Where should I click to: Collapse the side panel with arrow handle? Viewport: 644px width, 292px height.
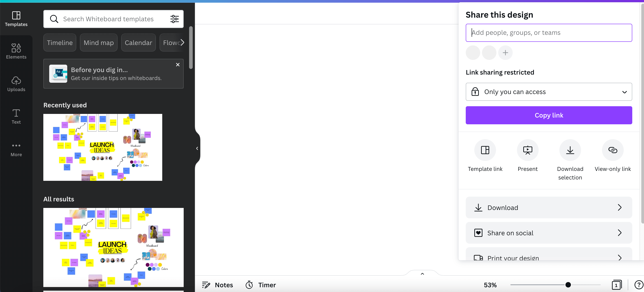click(x=197, y=148)
